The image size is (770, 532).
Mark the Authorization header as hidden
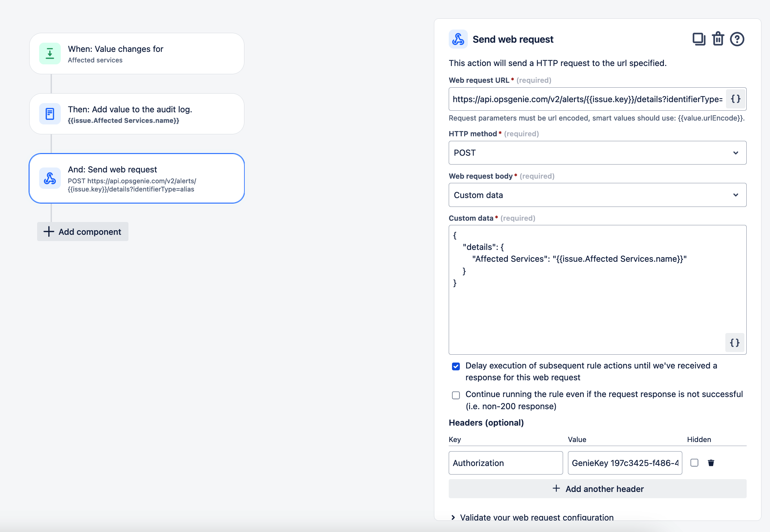coord(694,463)
